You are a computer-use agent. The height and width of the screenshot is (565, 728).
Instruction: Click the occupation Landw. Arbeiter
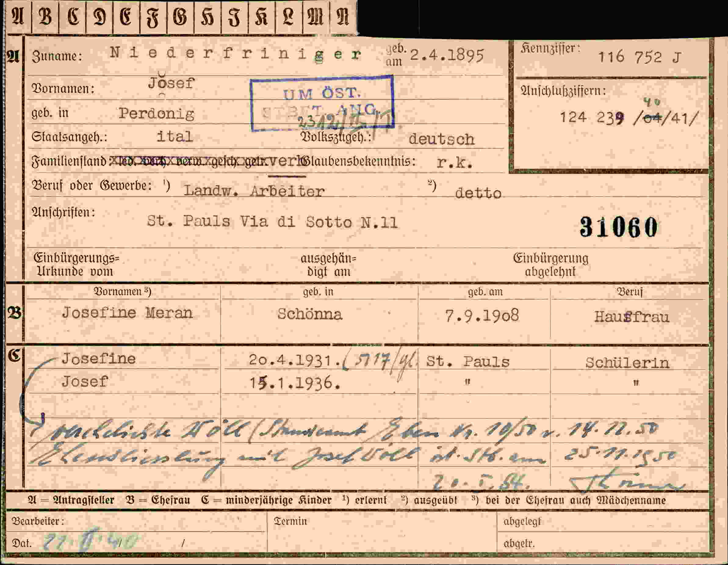254,191
